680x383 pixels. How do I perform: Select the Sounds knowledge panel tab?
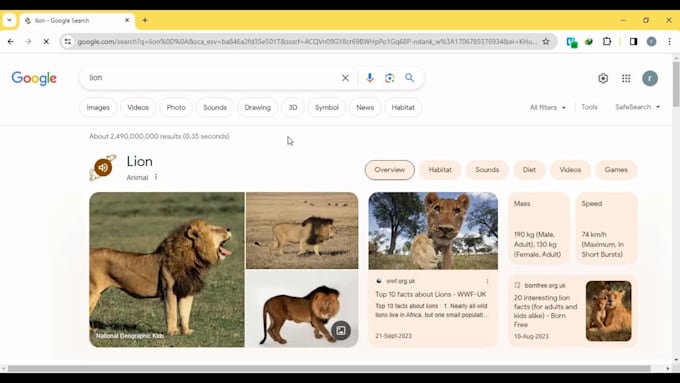point(487,170)
